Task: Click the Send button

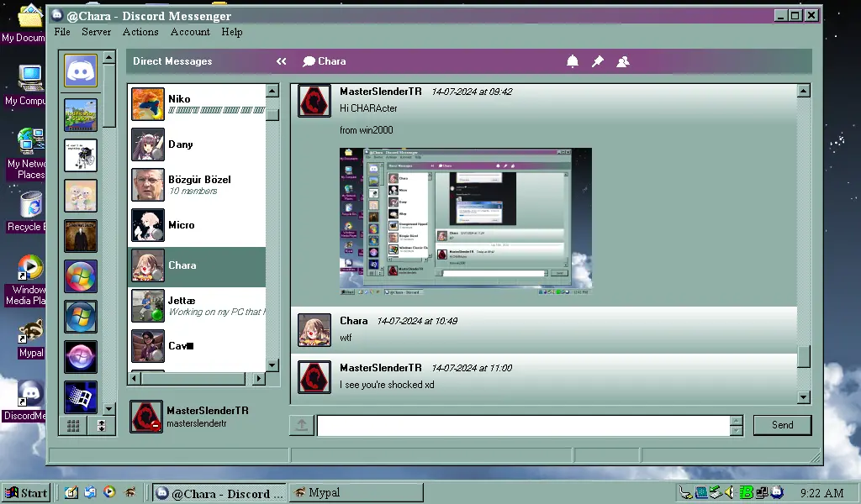Action: click(783, 425)
